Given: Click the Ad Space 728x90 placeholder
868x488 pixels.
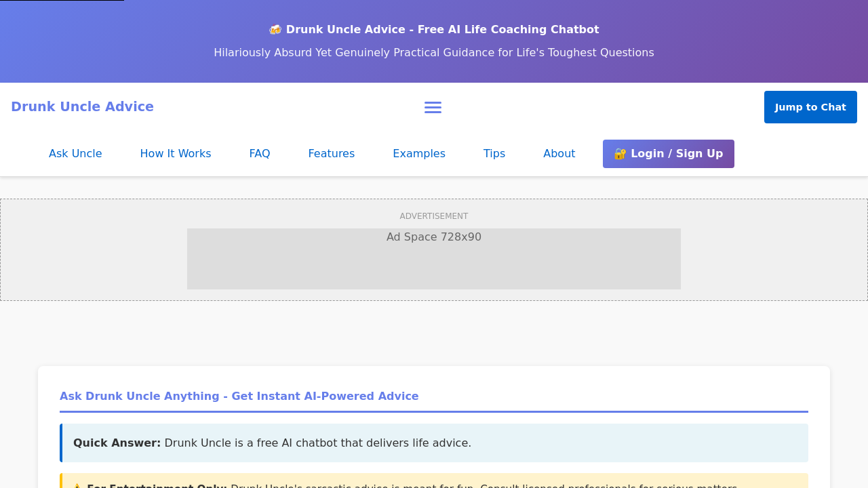Looking at the screenshot, I should point(434,259).
